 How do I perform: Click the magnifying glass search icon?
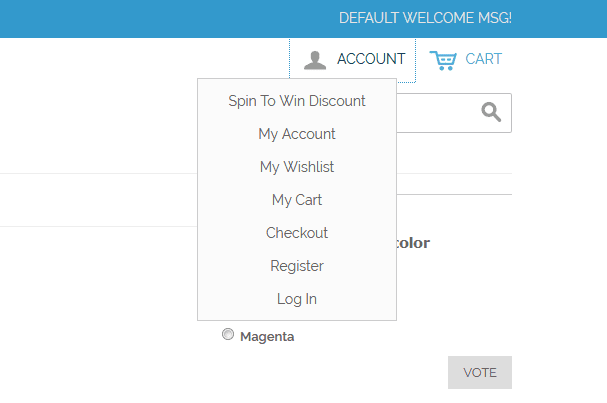[491, 112]
